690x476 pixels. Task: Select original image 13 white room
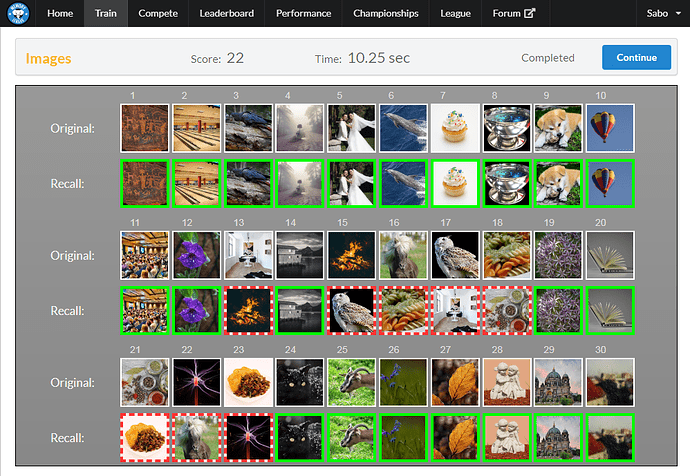point(248,255)
